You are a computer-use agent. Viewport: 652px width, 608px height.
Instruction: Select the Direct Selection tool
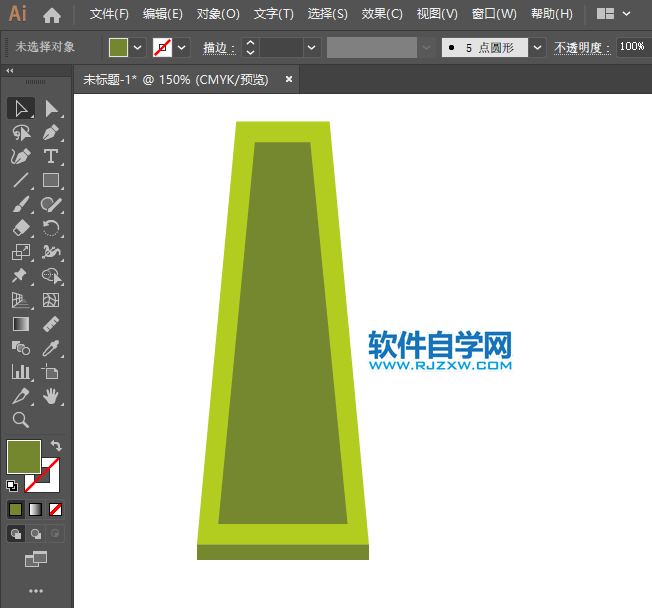pos(51,109)
